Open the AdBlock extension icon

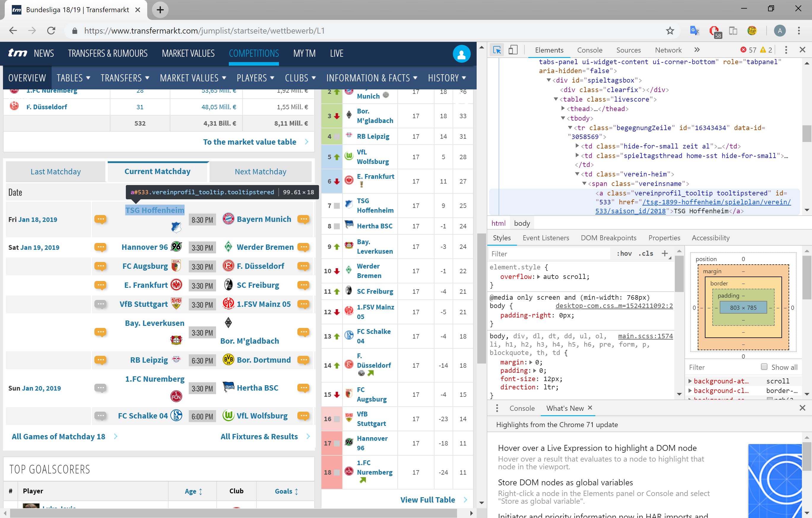click(714, 31)
